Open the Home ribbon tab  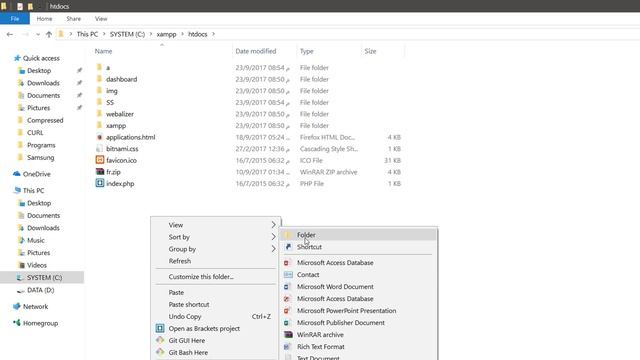[x=44, y=19]
